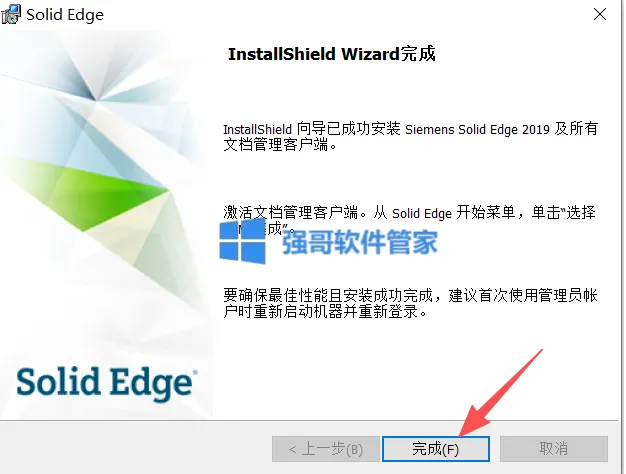This screenshot has width=626, height=474.
Task: Click the green triangle banner graphic
Action: coord(86,192)
